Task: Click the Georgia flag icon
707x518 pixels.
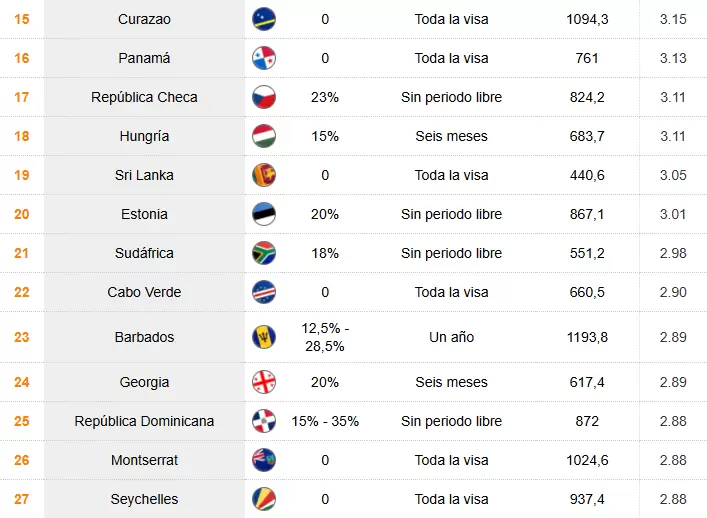Action: pyautogui.click(x=264, y=382)
